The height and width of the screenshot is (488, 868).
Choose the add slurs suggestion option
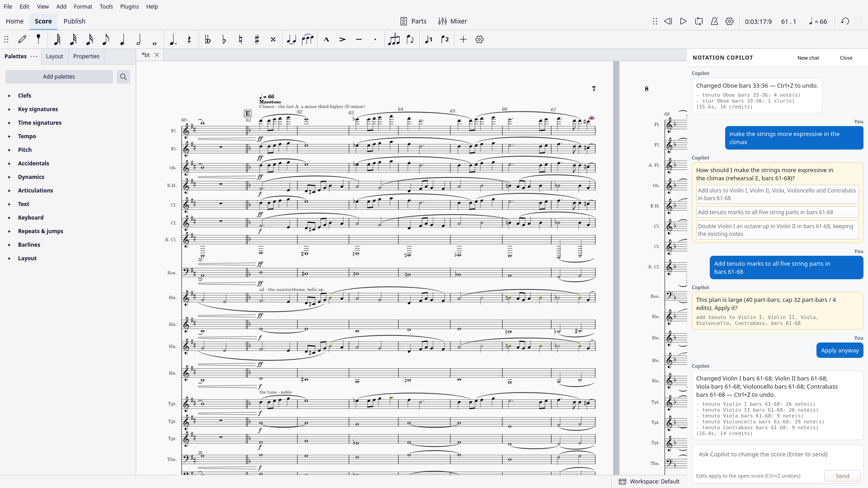click(778, 194)
